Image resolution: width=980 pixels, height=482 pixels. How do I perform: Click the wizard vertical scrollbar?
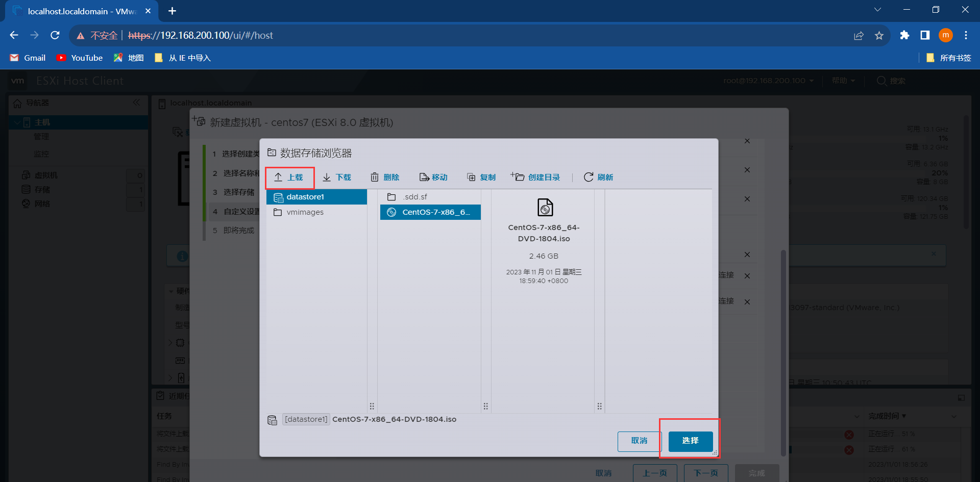click(783, 352)
